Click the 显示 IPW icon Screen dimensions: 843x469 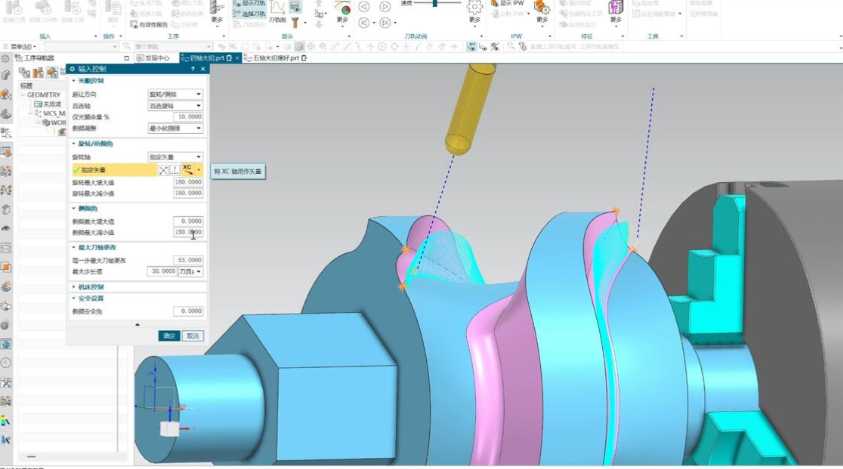point(507,3)
